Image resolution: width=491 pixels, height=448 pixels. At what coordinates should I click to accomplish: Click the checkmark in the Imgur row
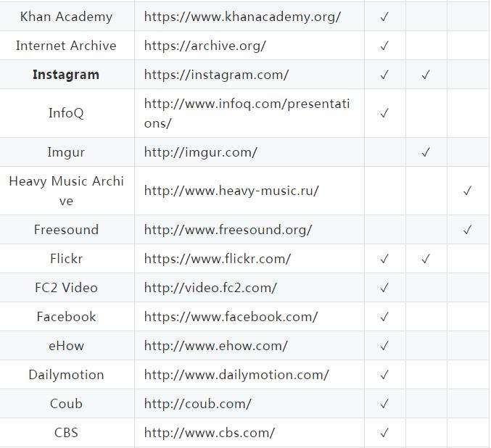pyautogui.click(x=426, y=152)
